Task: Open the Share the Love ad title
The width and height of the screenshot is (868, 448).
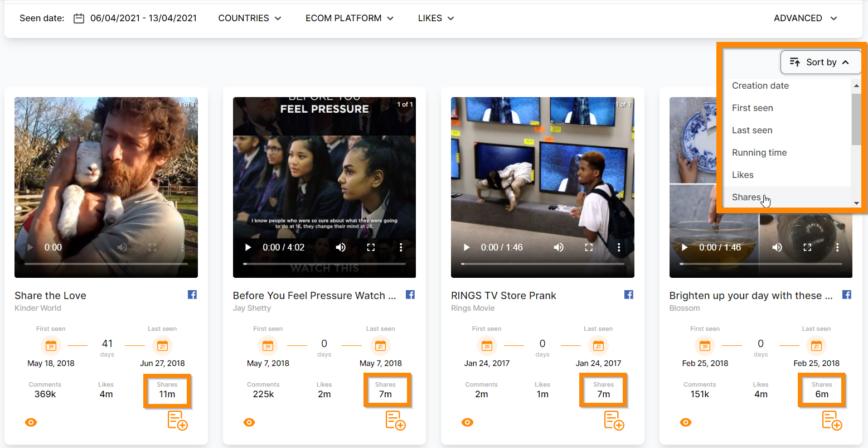Action: click(x=50, y=296)
